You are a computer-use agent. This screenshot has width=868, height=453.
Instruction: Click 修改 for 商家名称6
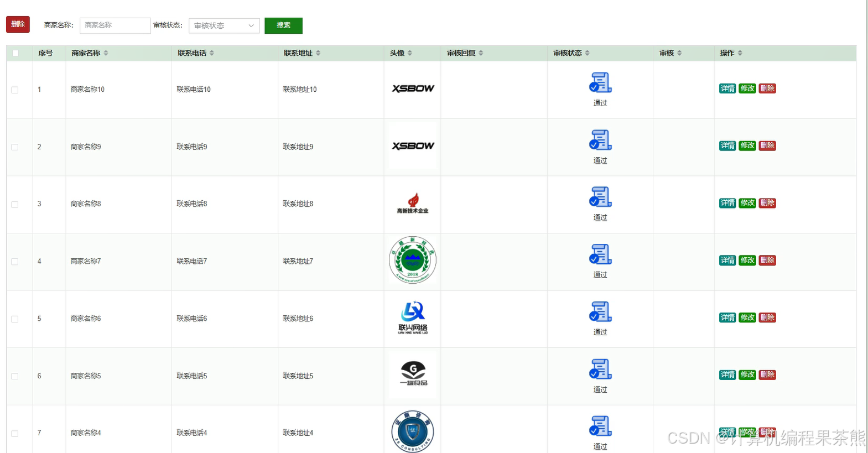pos(747,317)
